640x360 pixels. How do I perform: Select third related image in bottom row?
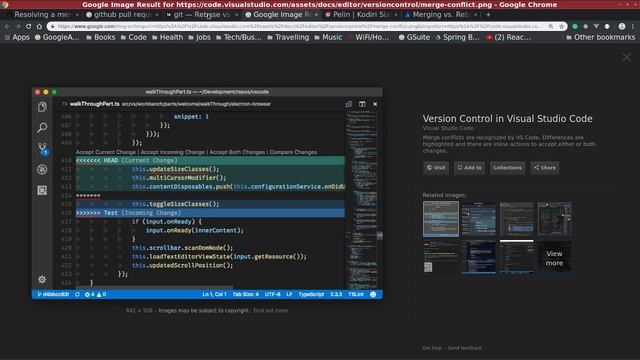tap(517, 256)
